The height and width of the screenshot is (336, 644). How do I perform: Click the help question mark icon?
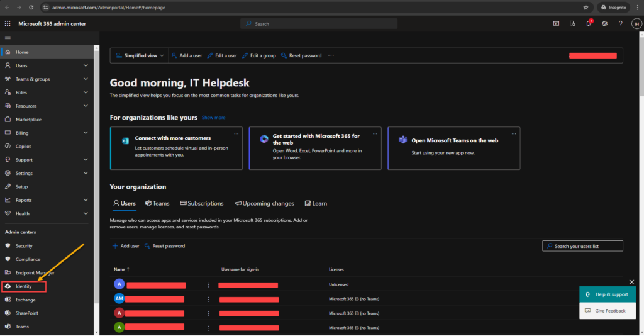pos(621,24)
